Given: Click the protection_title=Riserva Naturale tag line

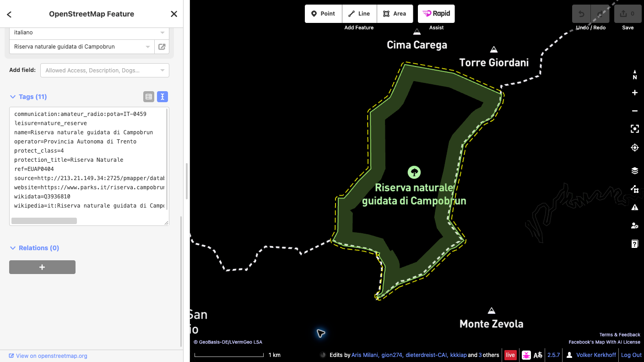Looking at the screenshot, I should [69, 160].
